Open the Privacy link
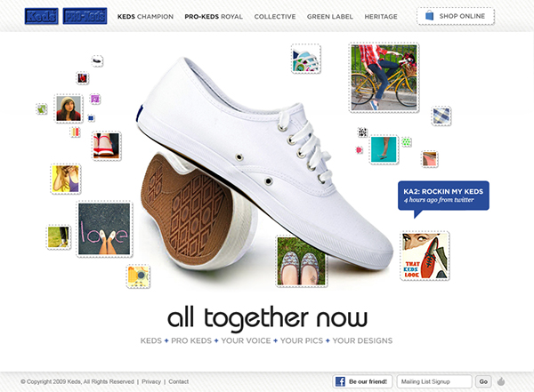 151,382
